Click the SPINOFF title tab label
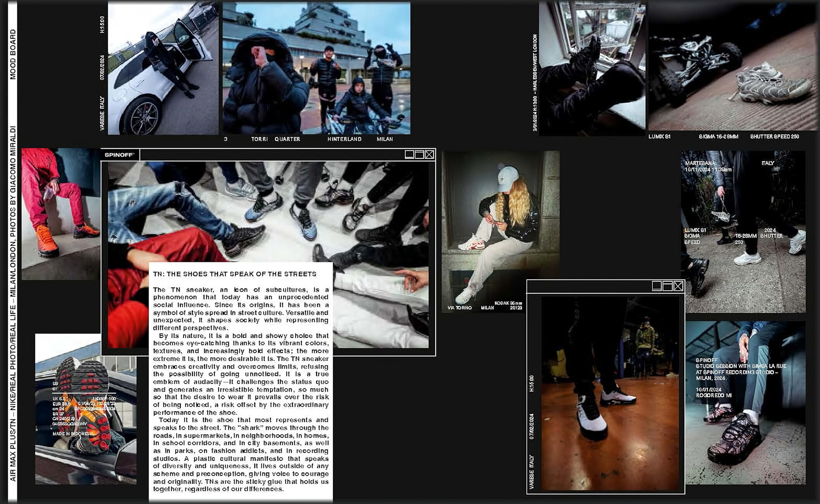The height and width of the screenshot is (504, 820). tap(119, 155)
